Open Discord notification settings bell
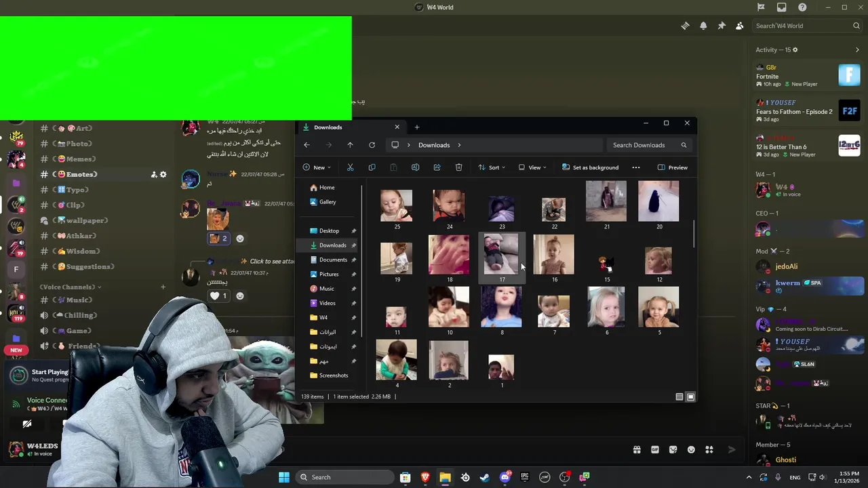 point(703,26)
